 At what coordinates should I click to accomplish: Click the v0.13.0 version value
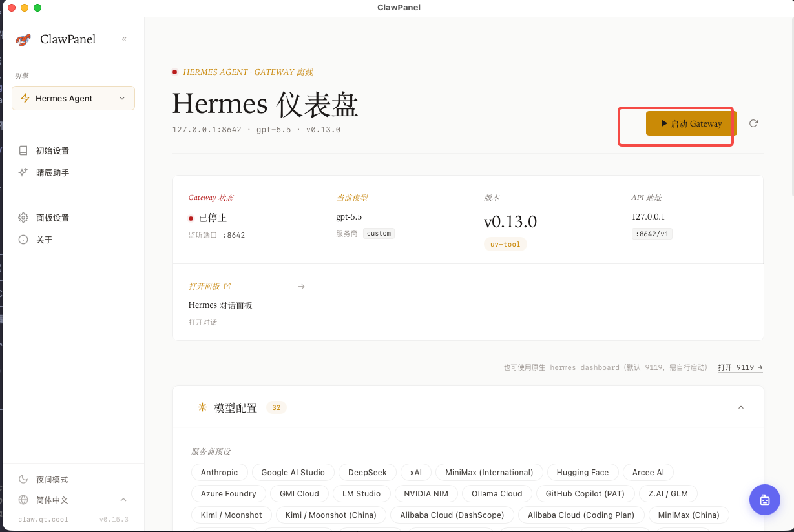coord(510,221)
